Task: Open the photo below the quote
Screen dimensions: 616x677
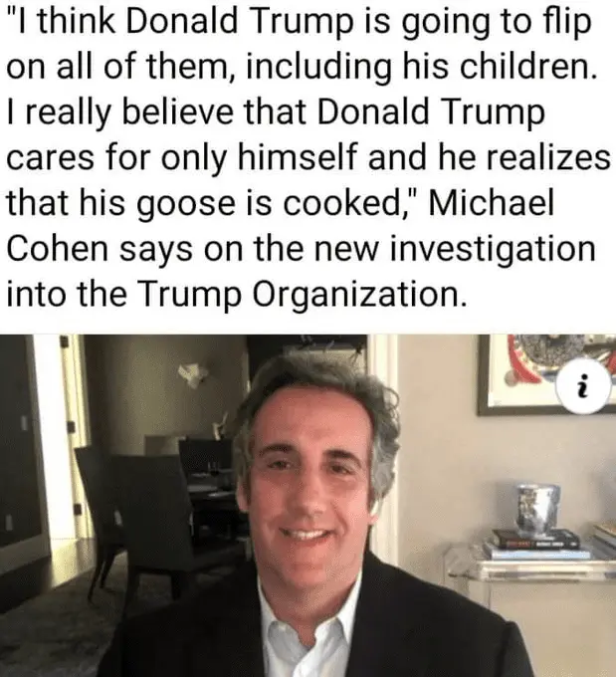Action: pos(308,506)
